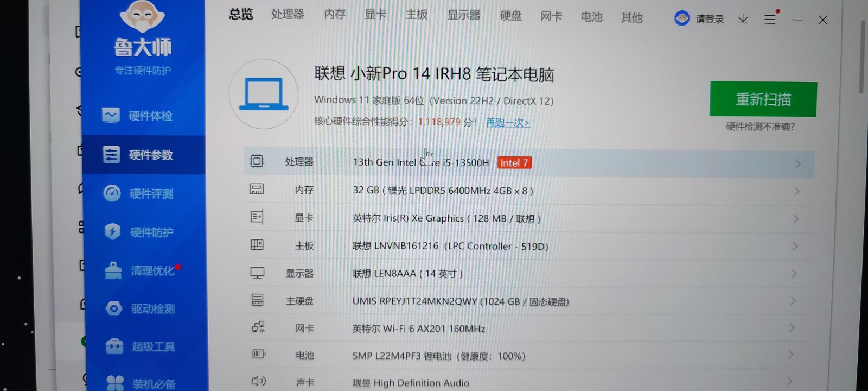Open 驱动检测 driver detection
The width and height of the screenshot is (868, 391).
click(140, 308)
